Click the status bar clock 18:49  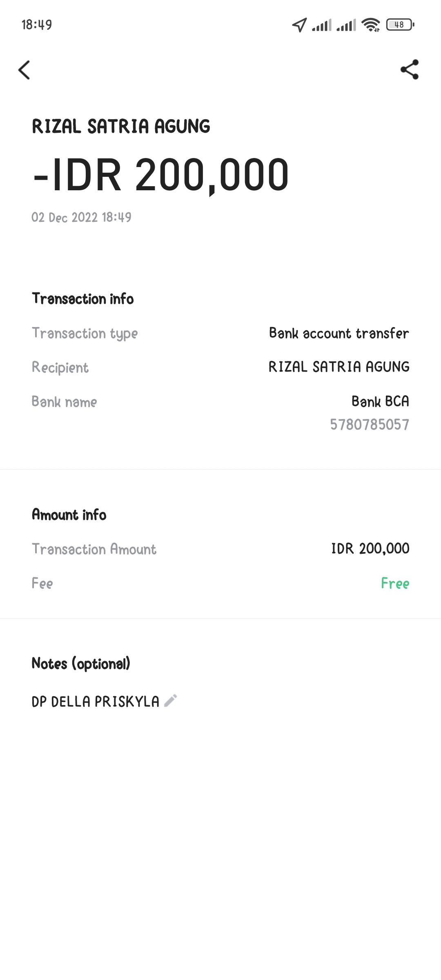coord(37,25)
